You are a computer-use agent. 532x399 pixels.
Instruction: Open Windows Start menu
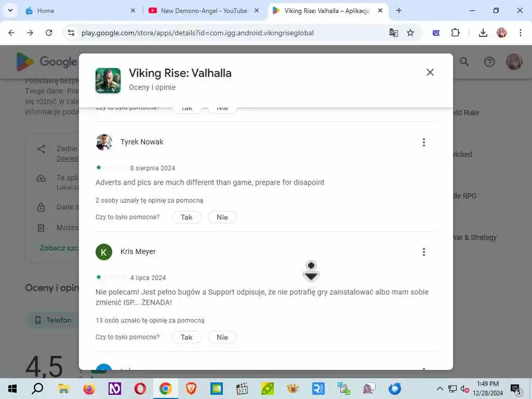pos(12,389)
